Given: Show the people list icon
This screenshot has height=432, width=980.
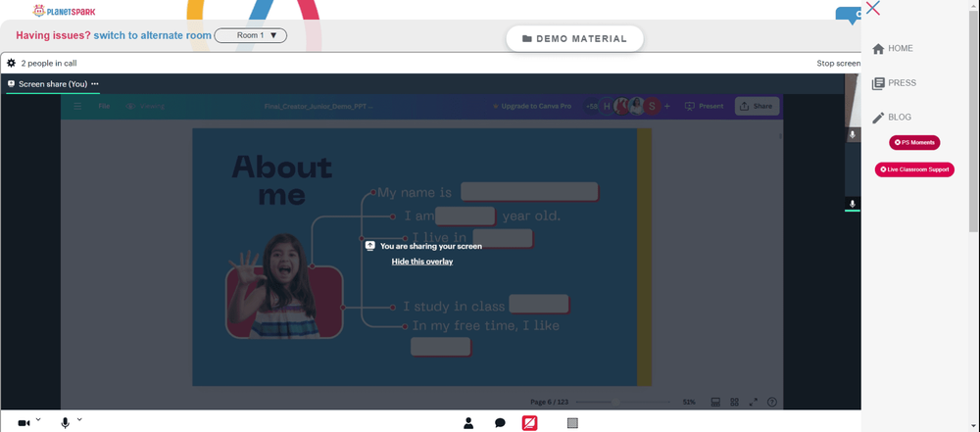Looking at the screenshot, I should [x=468, y=423].
